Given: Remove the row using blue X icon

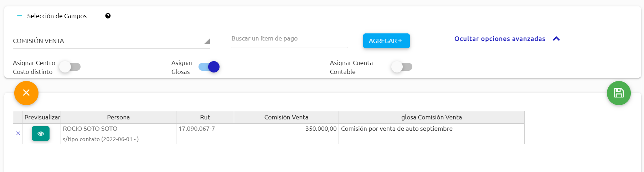Looking at the screenshot, I should pos(18,134).
